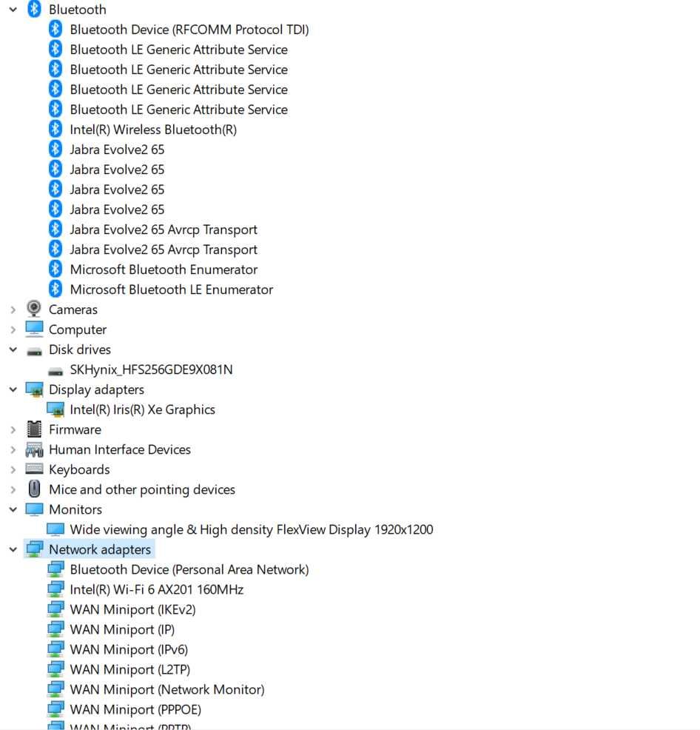Select WAN Miniport (L2TP)

pyautogui.click(x=129, y=670)
